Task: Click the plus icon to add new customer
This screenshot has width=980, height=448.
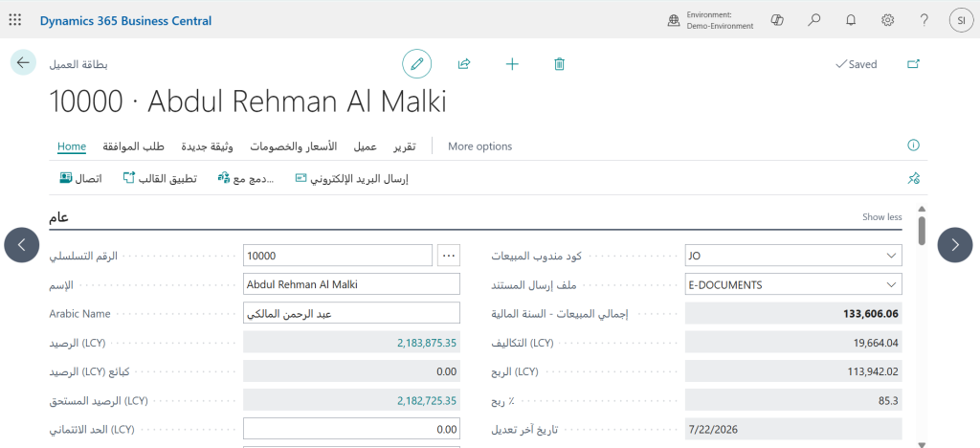Action: coord(512,64)
